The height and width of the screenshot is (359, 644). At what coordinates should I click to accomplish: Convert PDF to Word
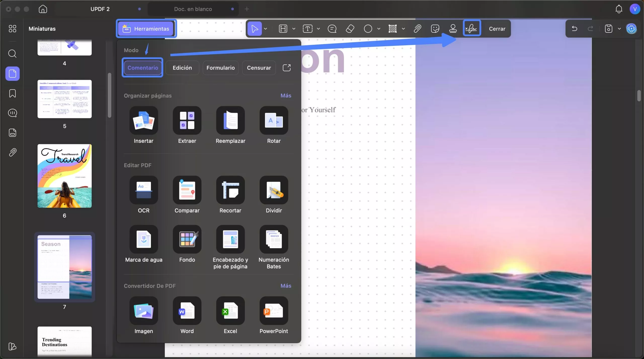tap(187, 315)
